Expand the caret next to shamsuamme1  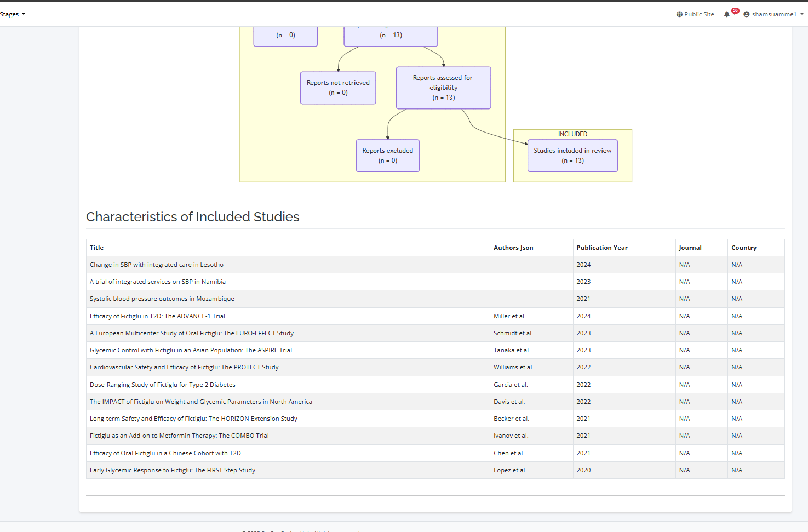coord(802,14)
